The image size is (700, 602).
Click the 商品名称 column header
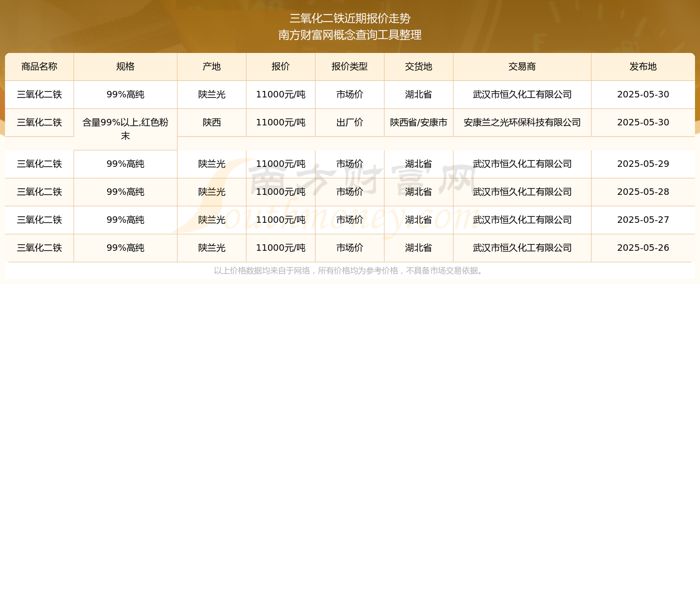pos(39,66)
